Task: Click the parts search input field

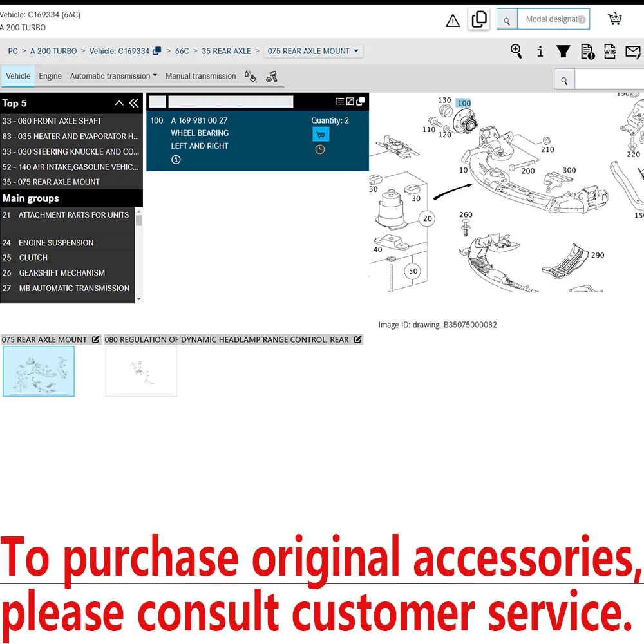Action: click(x=609, y=79)
